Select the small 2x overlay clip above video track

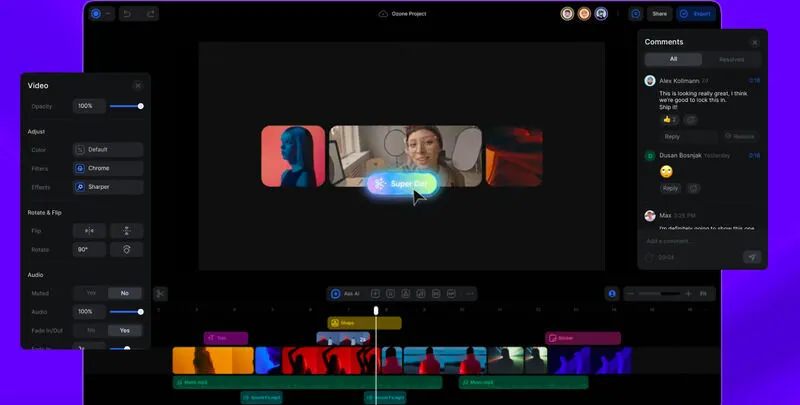click(343, 339)
